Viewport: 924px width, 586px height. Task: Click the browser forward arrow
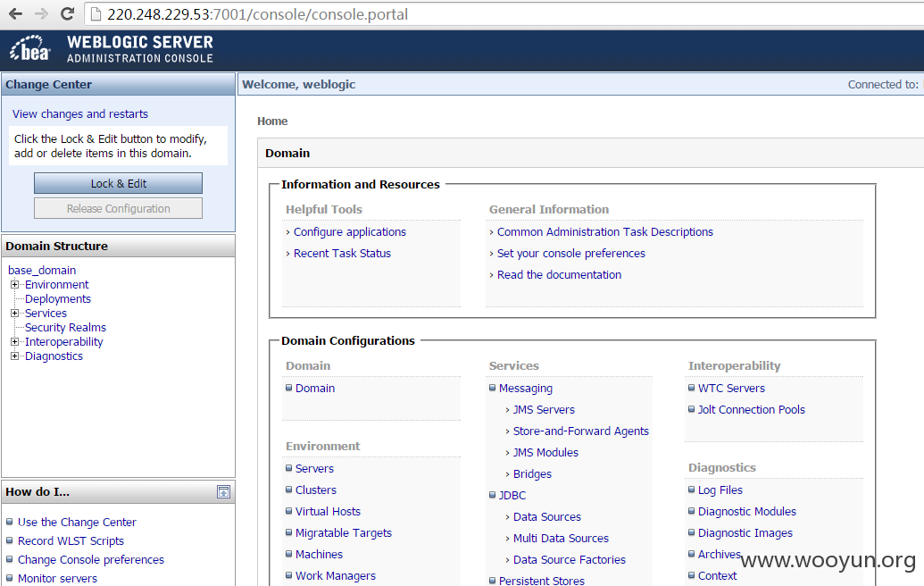[x=41, y=14]
